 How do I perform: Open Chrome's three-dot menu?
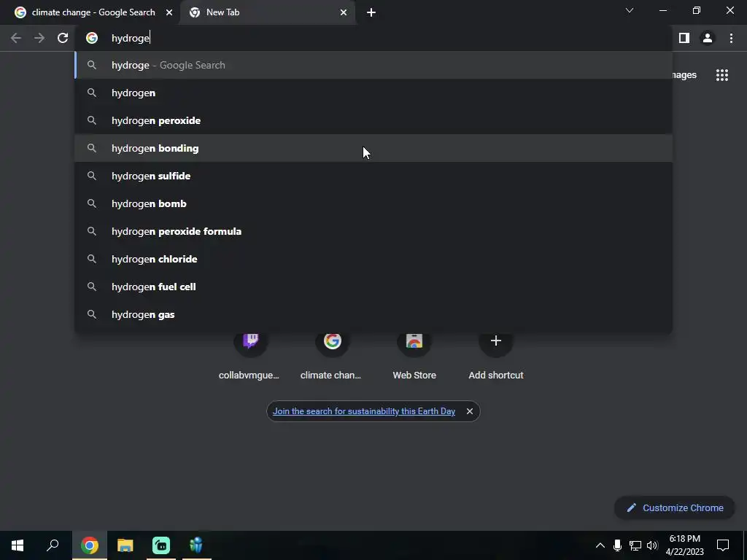pos(731,38)
